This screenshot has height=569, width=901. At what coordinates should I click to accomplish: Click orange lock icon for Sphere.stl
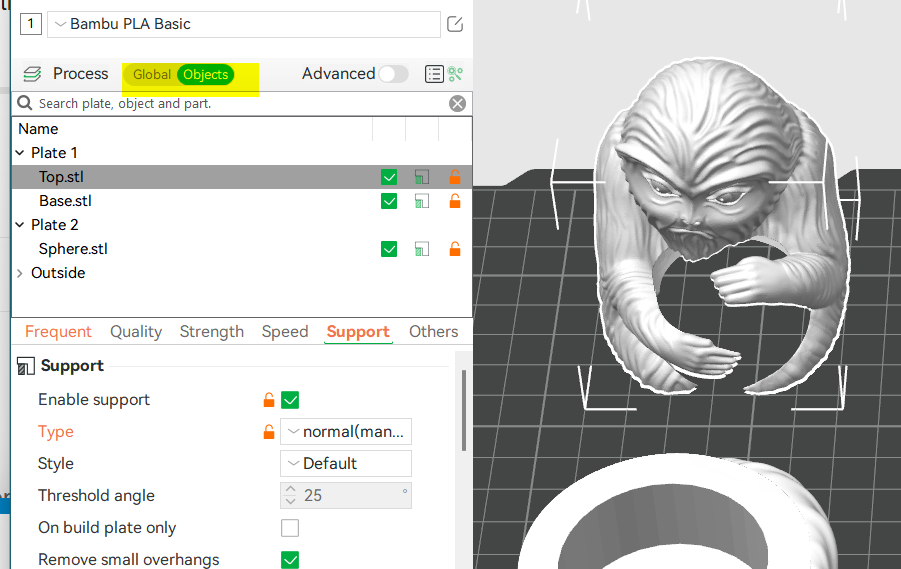pyautogui.click(x=455, y=248)
